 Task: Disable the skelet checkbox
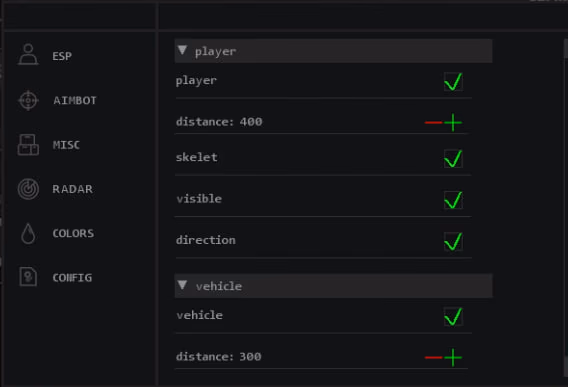(453, 159)
